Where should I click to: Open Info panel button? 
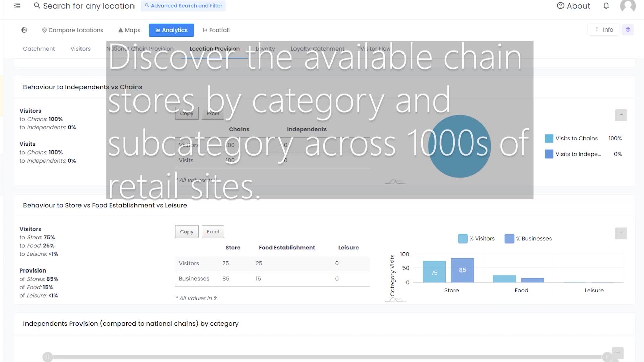(x=604, y=29)
